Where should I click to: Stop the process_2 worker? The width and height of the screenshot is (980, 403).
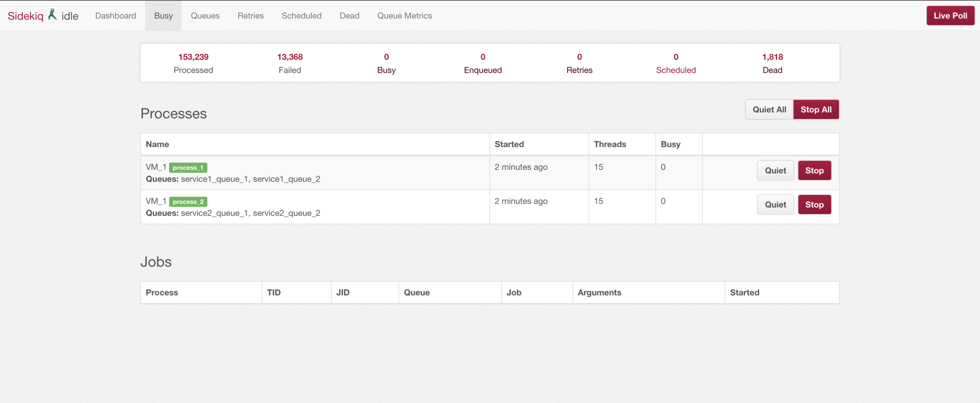click(815, 204)
